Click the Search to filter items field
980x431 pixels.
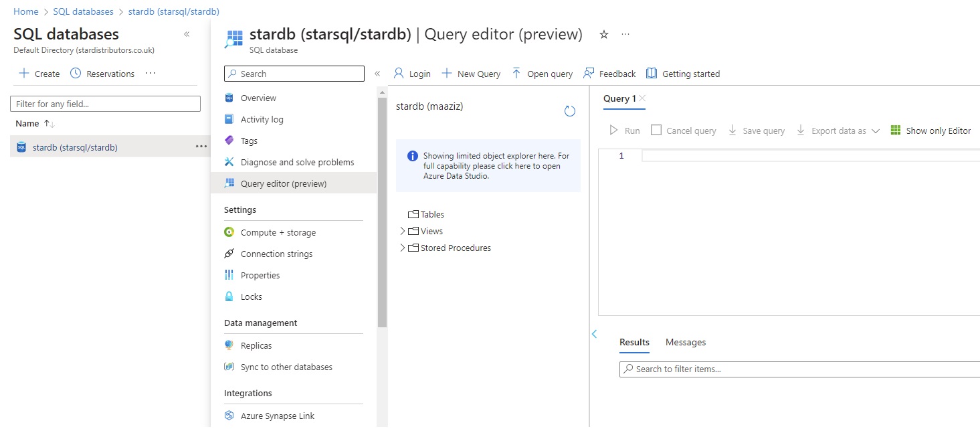click(799, 369)
